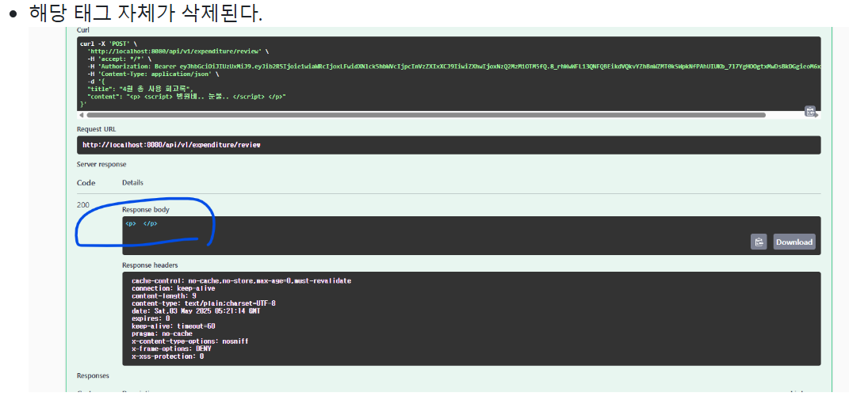Click the "content" JSON line with script tag
868x404 pixels.
(x=186, y=97)
